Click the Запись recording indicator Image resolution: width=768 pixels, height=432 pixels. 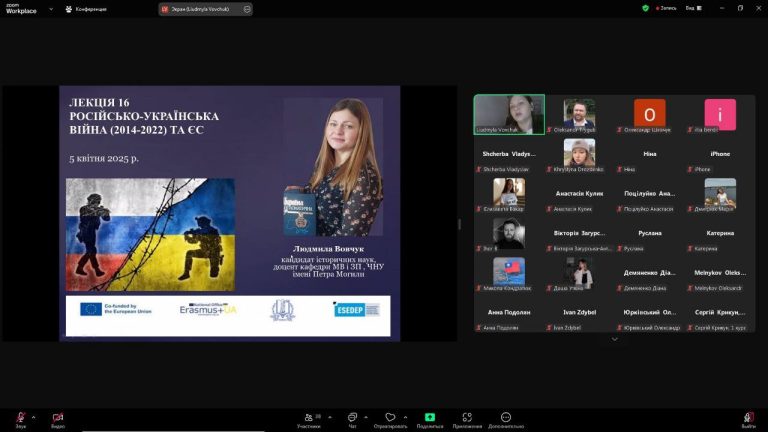[x=664, y=8]
